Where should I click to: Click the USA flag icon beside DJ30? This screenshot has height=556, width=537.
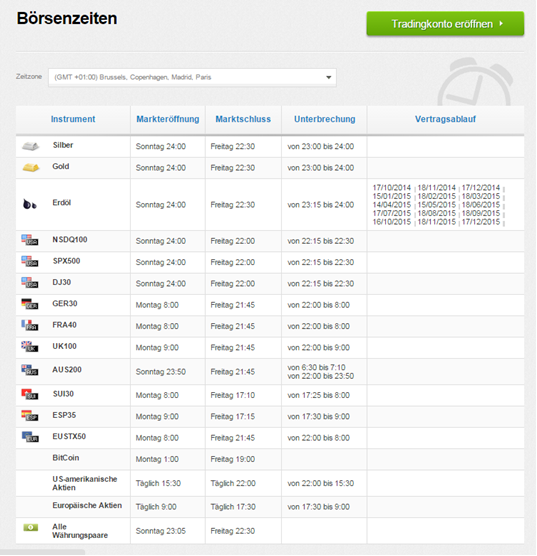[x=30, y=283]
